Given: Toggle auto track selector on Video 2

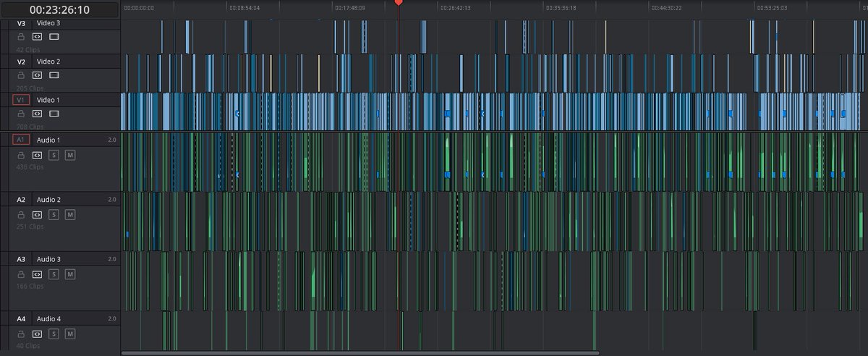Looking at the screenshot, I should (x=38, y=75).
